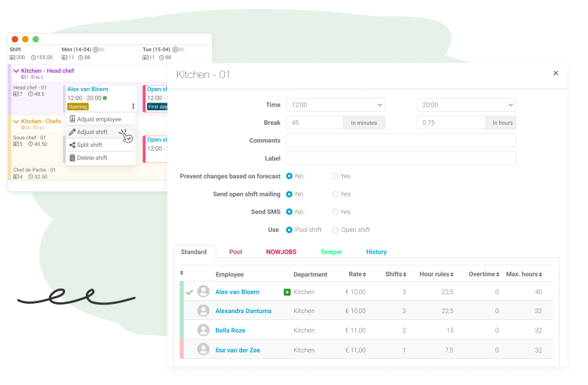Sort by Overtime column arrows
The width and height of the screenshot is (588, 385).
(498, 275)
